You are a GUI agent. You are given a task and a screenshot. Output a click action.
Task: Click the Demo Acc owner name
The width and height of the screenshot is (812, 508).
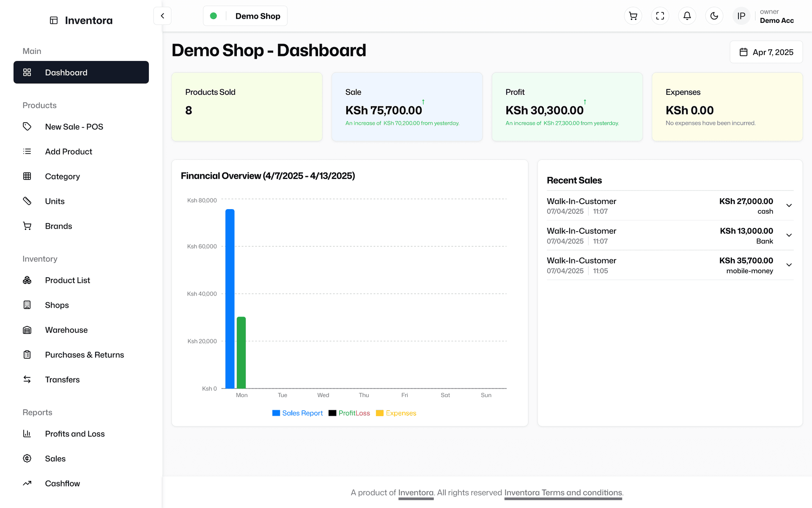[x=777, y=20]
